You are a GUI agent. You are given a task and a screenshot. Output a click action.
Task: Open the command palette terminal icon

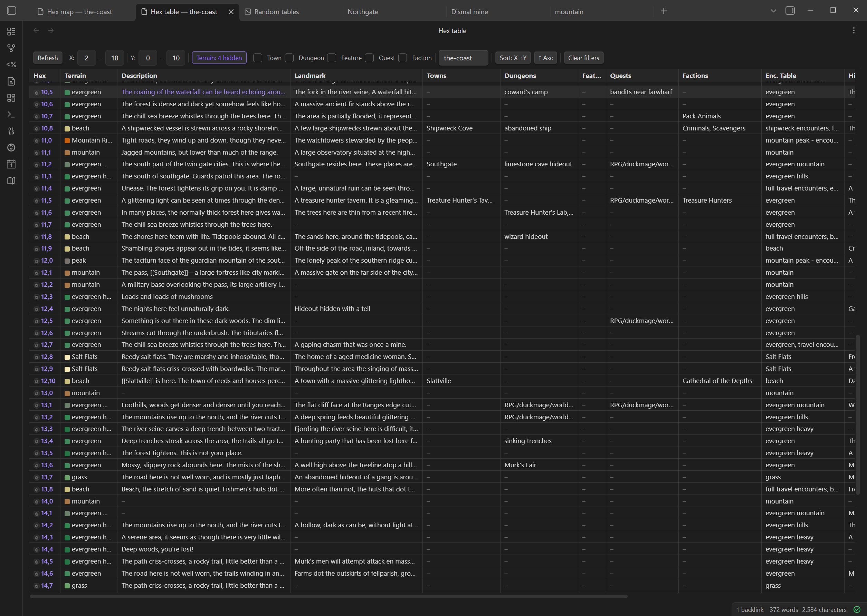[11, 114]
